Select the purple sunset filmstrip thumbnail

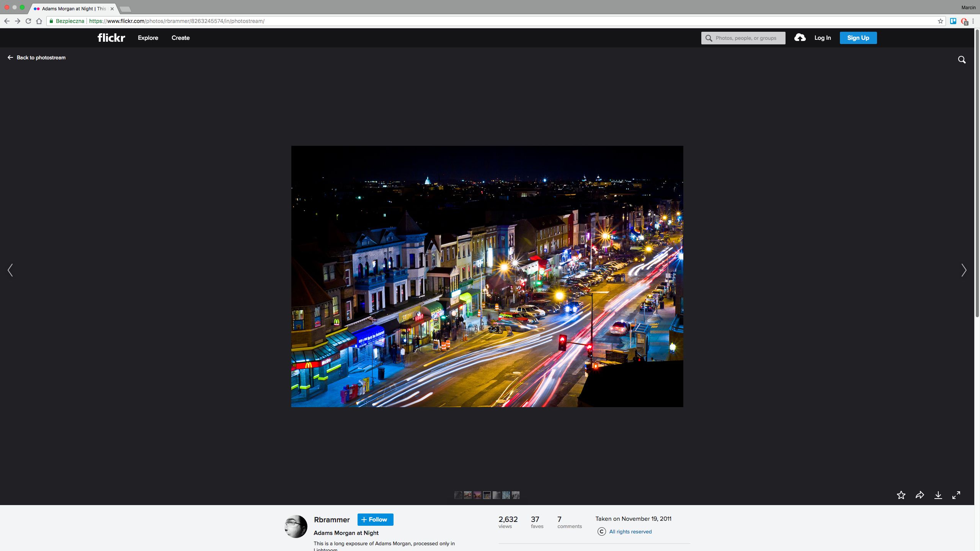pos(477,495)
